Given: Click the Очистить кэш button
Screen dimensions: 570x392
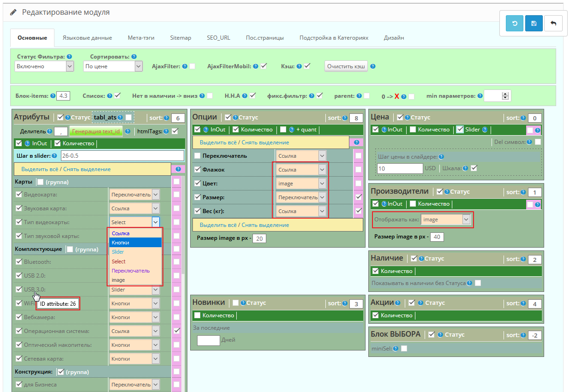Looking at the screenshot, I should (x=346, y=66).
